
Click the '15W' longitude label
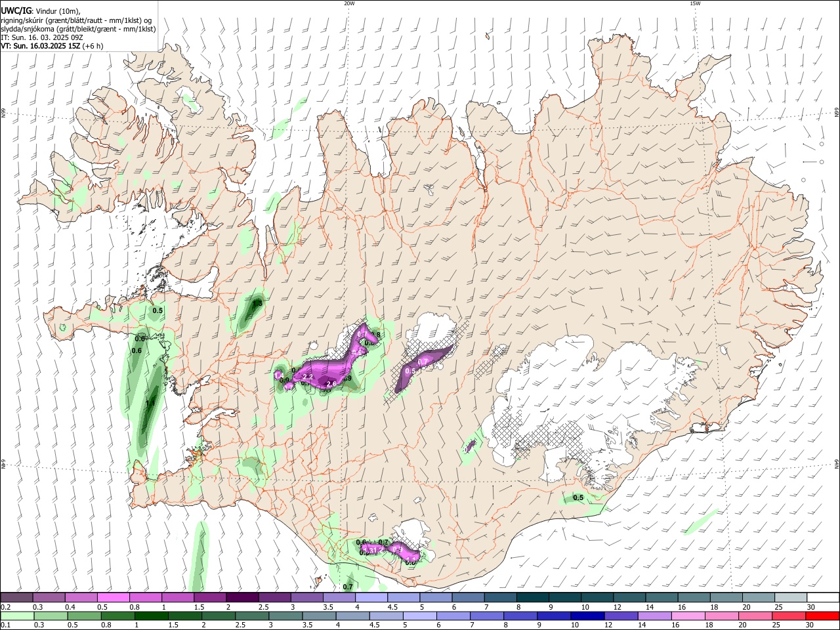(x=695, y=3)
